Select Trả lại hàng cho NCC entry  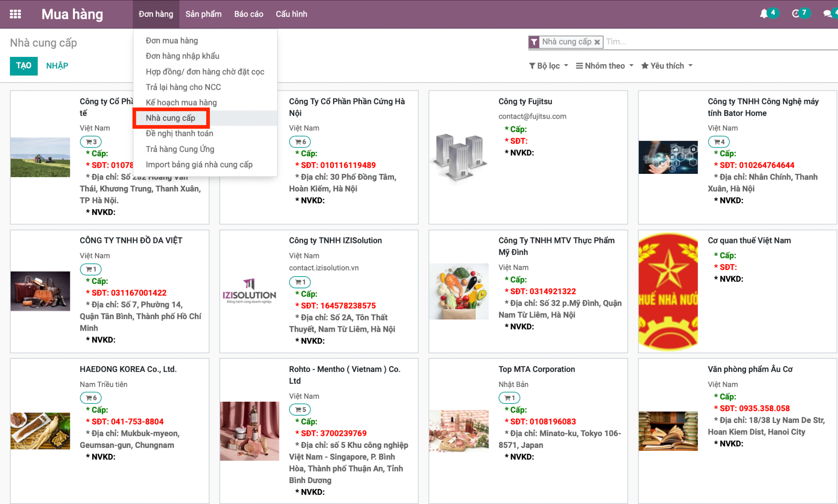[x=205, y=87]
